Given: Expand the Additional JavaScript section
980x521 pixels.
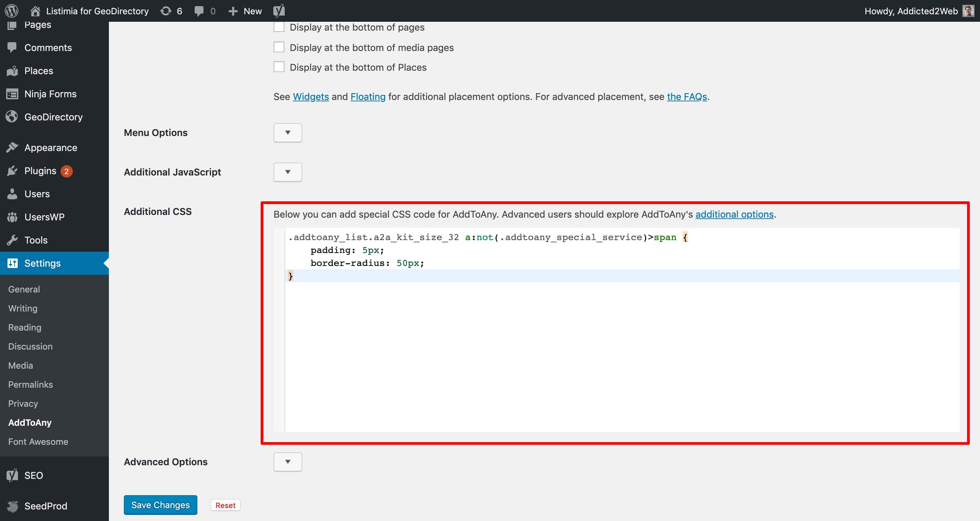Looking at the screenshot, I should (x=288, y=172).
